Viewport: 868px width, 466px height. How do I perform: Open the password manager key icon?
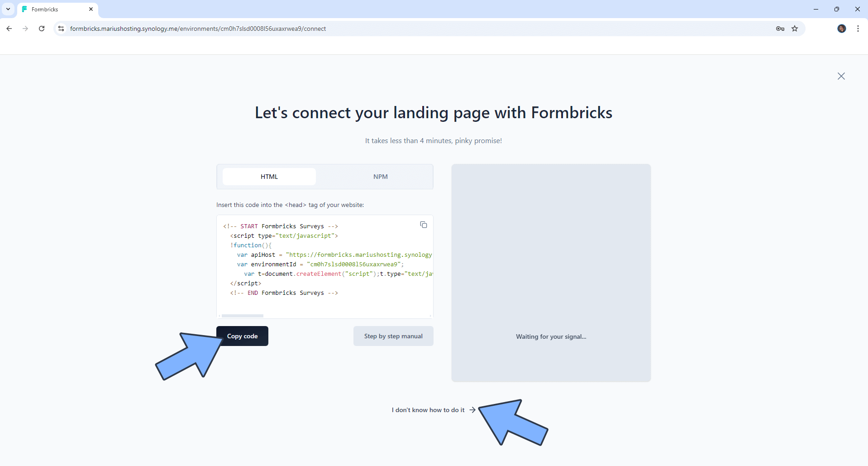coord(780,29)
